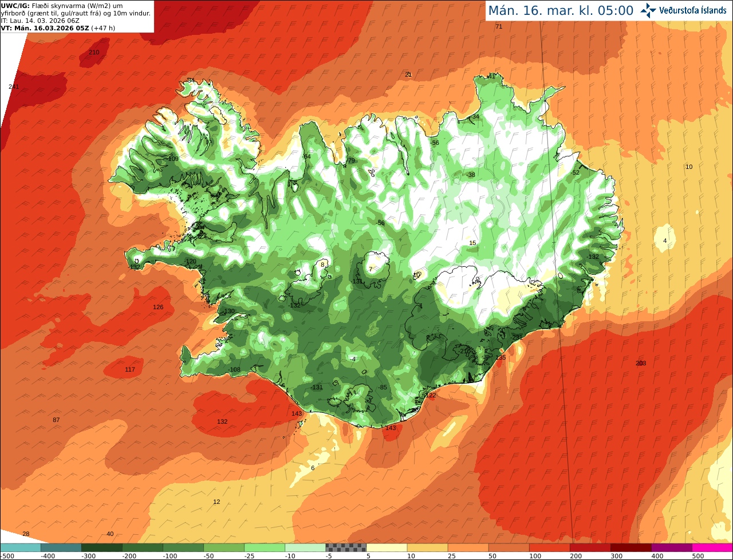Select the legend swatch between 200 and 300

[x=589, y=547]
